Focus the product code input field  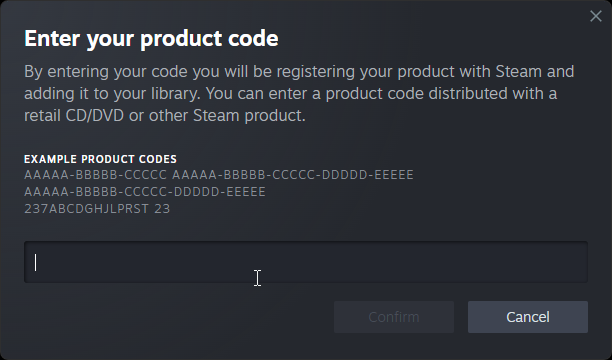coord(306,262)
